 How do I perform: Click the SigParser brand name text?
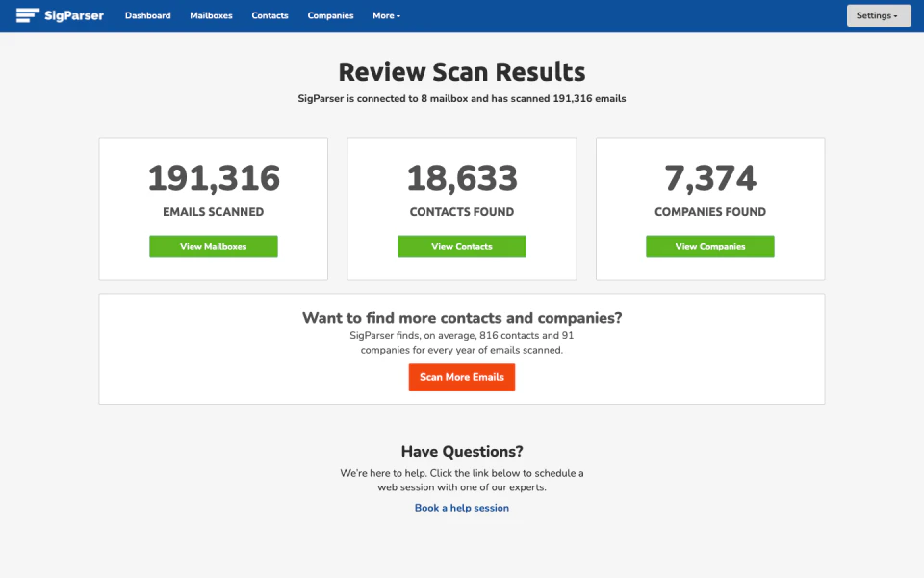click(x=74, y=14)
